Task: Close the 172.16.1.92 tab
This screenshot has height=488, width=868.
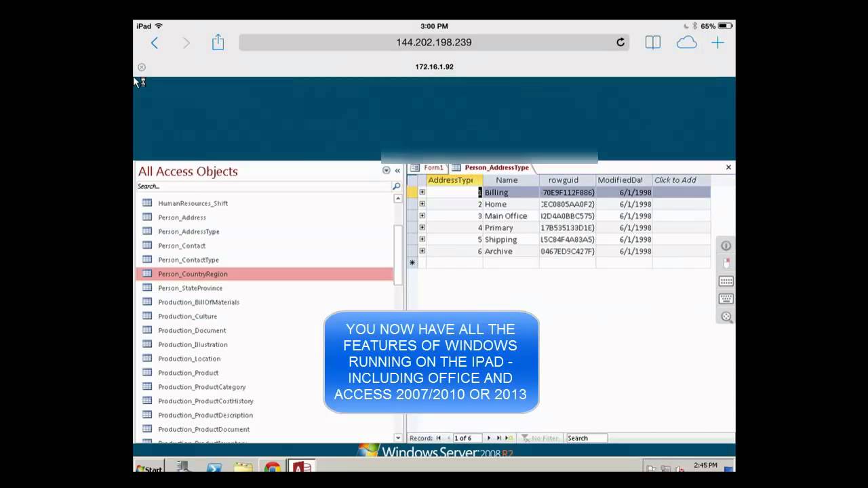Action: (142, 67)
